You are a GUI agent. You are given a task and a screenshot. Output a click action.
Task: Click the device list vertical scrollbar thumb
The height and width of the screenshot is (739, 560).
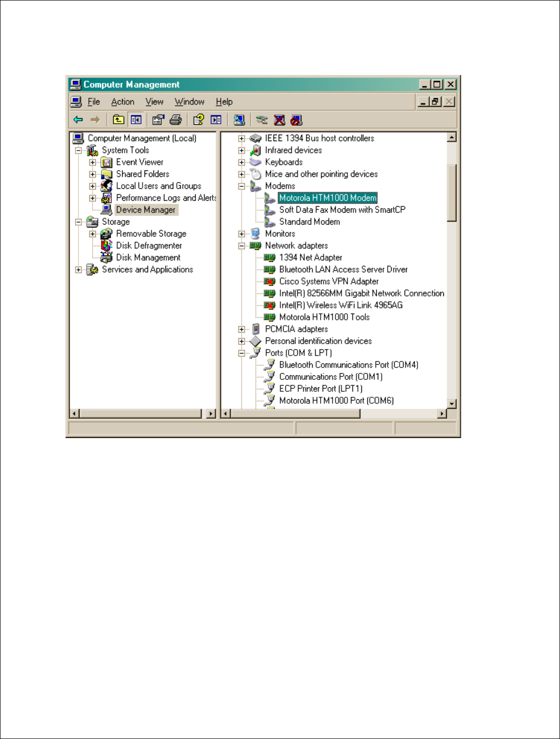(x=452, y=193)
